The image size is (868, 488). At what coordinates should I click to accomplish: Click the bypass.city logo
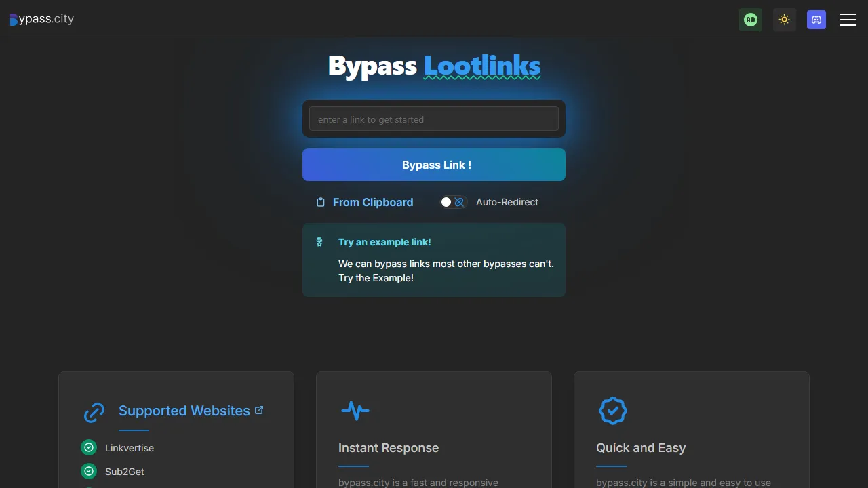click(x=41, y=19)
